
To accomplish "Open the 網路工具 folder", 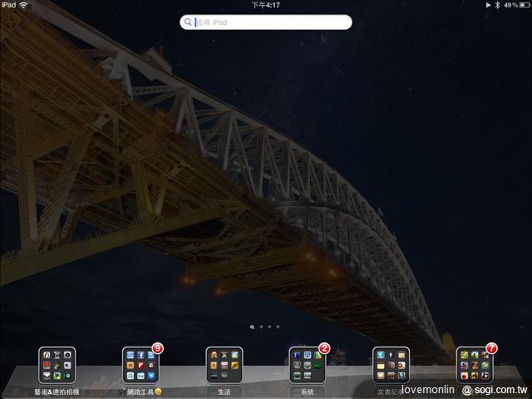I will coord(140,365).
